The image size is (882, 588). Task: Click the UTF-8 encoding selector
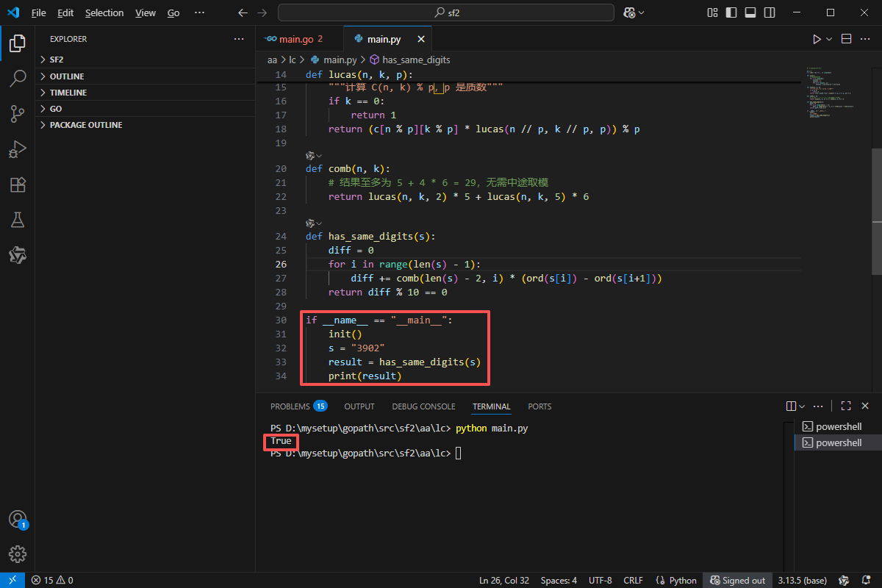click(x=600, y=580)
